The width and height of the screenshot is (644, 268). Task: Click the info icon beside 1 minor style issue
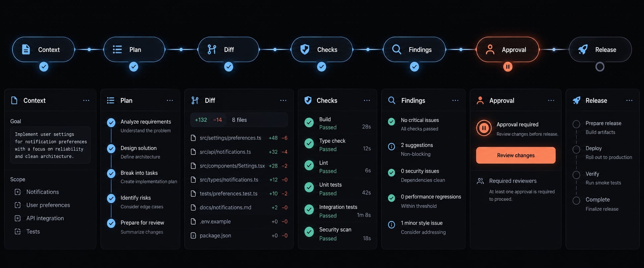391,225
